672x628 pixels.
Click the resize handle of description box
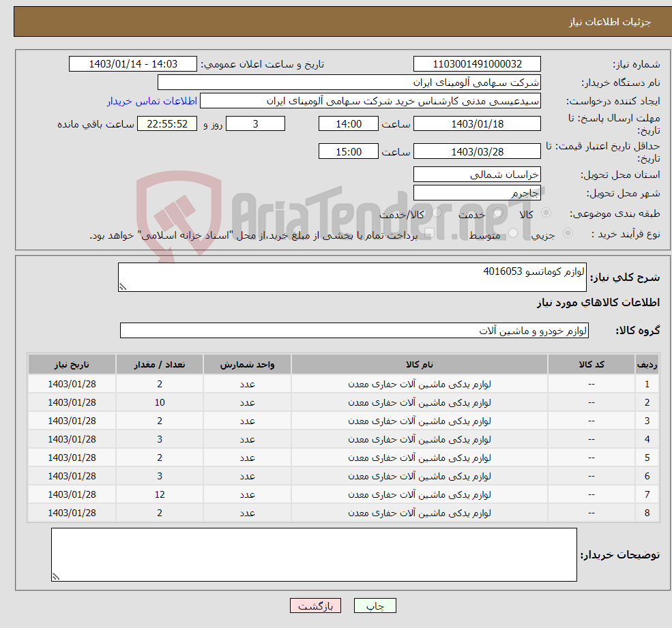point(123,287)
